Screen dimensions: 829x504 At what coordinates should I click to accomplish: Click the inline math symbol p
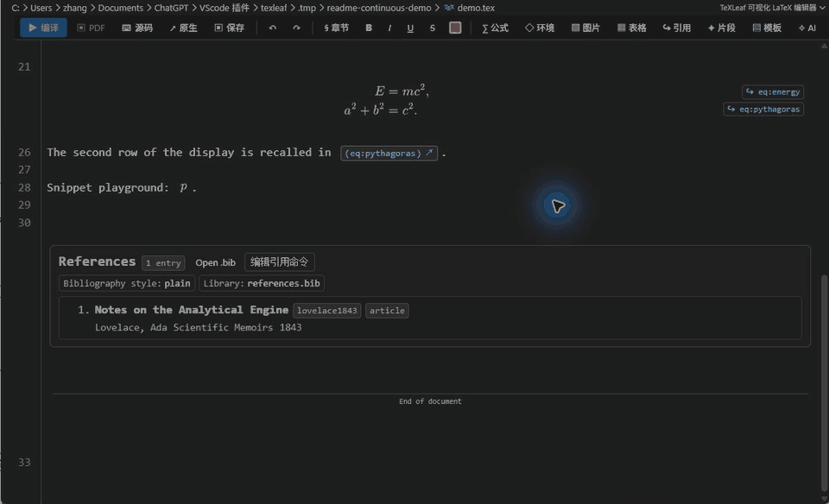(183, 187)
